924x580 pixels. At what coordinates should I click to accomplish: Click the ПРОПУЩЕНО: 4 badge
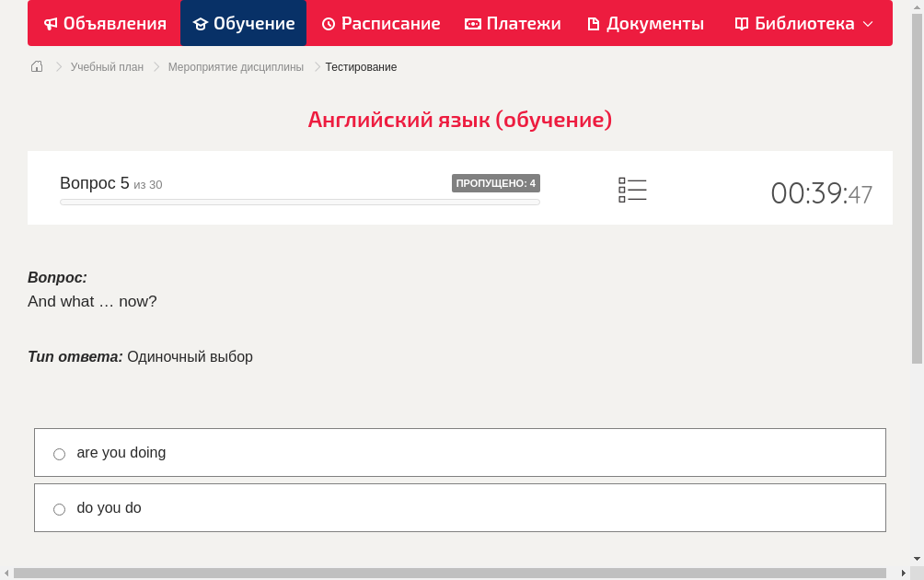[496, 182]
